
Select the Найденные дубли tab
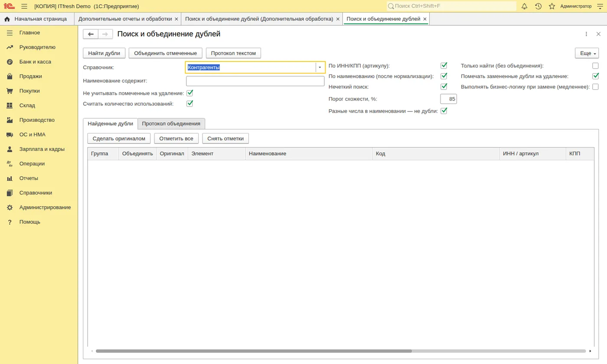point(110,123)
